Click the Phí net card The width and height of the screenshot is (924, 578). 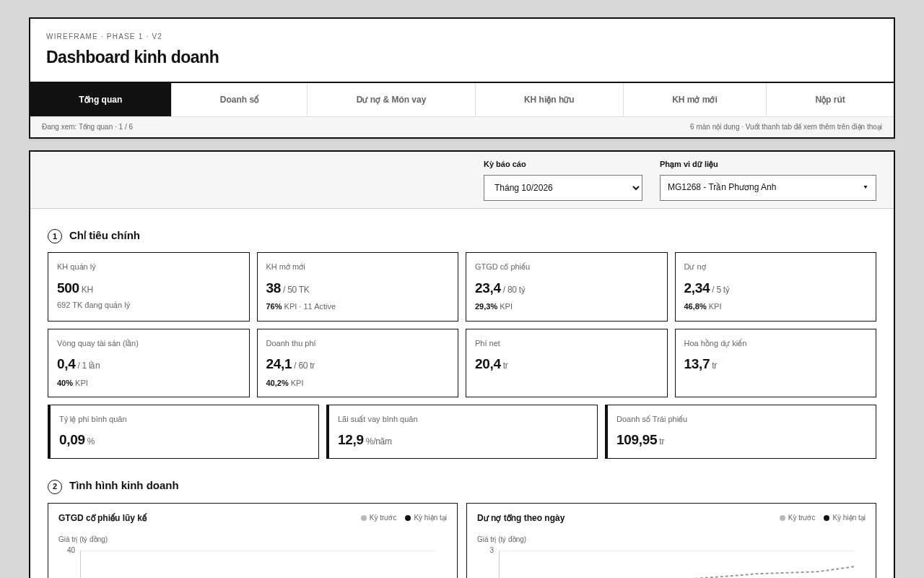[567, 363]
